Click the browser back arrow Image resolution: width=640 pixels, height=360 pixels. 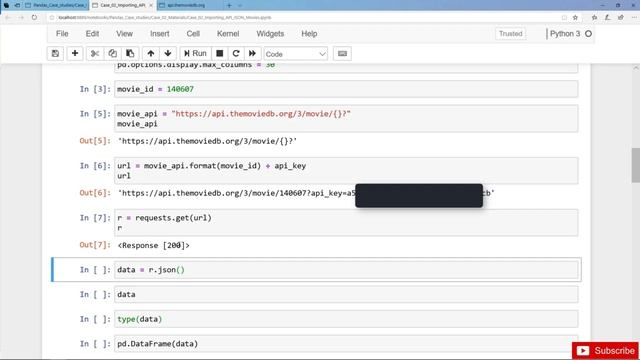(8, 18)
